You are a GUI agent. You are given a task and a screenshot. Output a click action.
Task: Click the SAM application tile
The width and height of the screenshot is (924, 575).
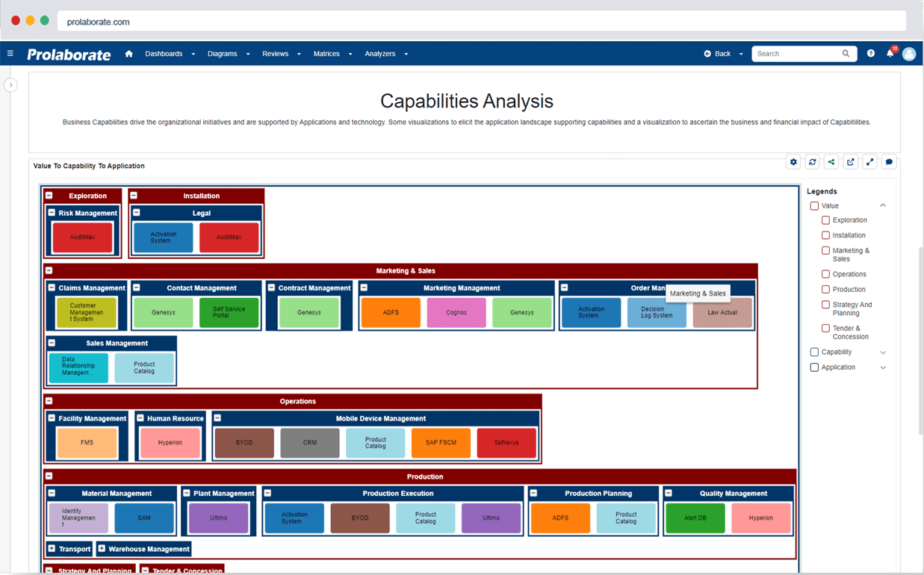pos(144,517)
